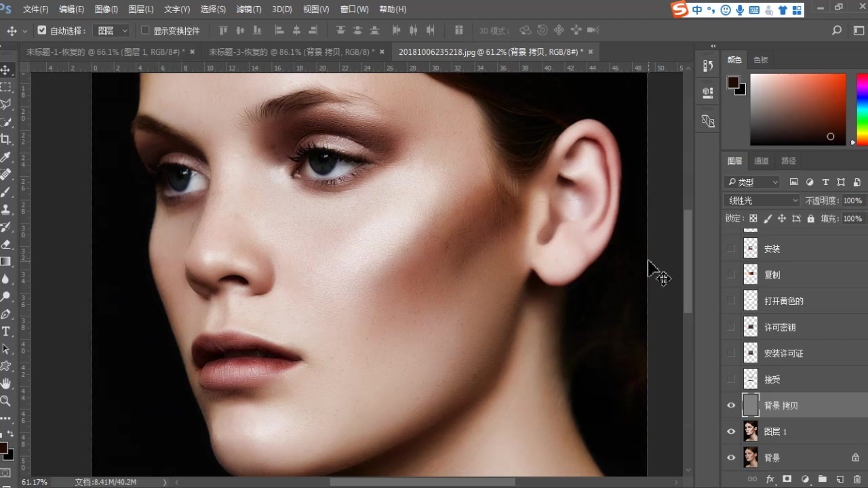The height and width of the screenshot is (488, 868).
Task: Select the 安装 layer row
Action: (795, 249)
